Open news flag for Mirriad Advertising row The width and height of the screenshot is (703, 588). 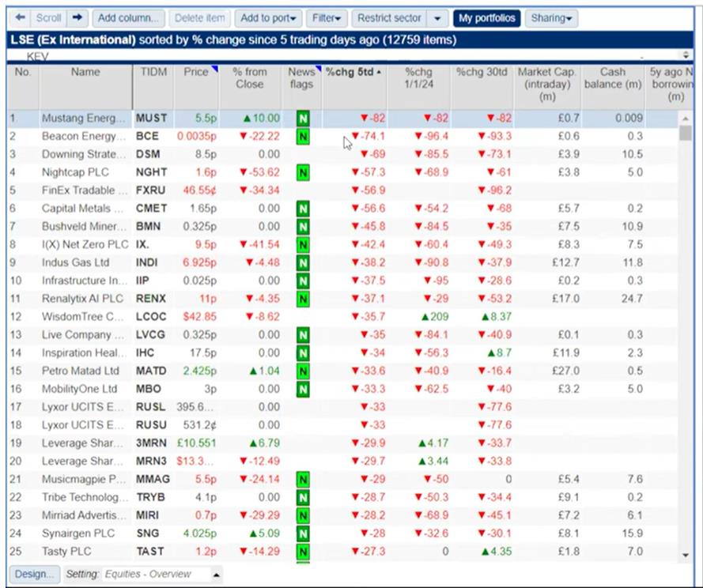click(303, 515)
